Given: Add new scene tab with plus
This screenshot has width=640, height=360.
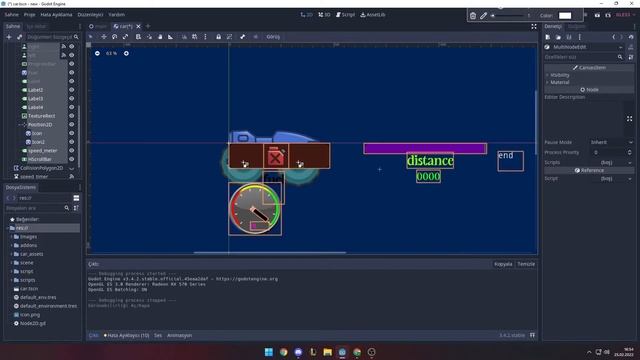Looking at the screenshot, I should pyautogui.click(x=148, y=26).
